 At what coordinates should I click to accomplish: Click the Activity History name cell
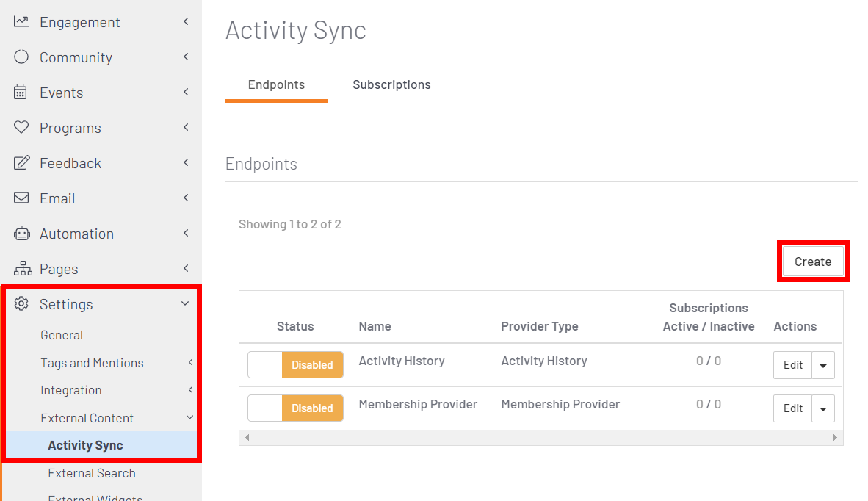point(402,361)
